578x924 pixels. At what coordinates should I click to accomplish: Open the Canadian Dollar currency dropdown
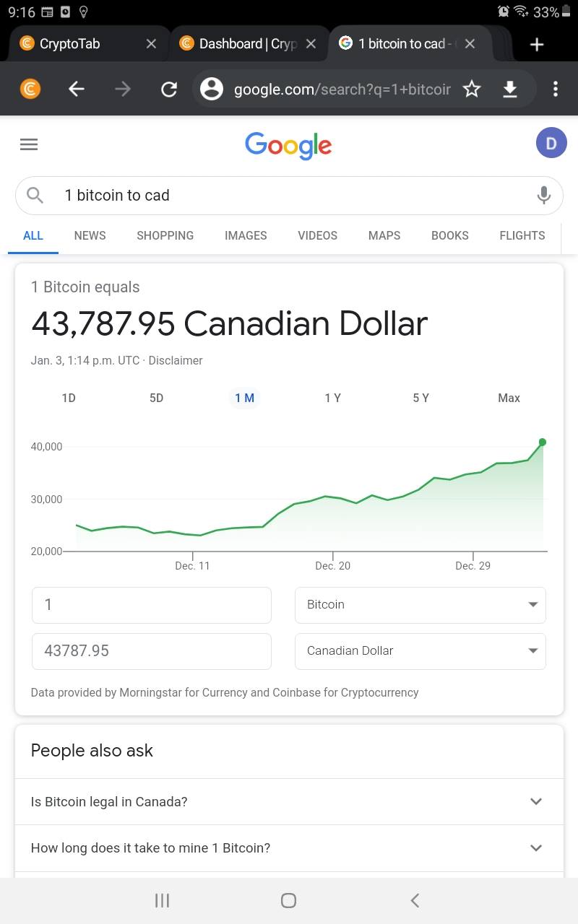[x=420, y=651]
